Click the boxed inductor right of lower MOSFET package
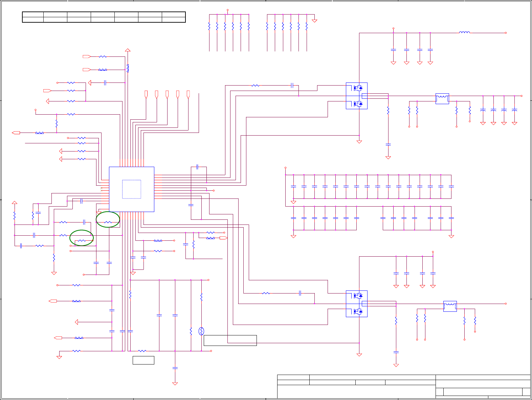 coord(450,306)
